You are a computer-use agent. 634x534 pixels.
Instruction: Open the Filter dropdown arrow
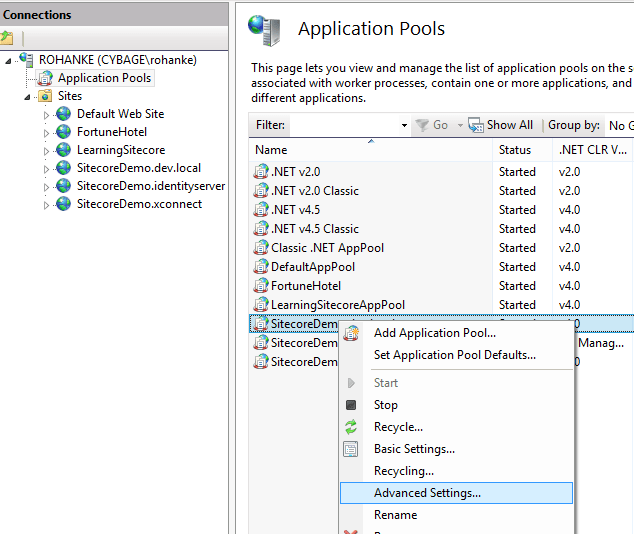[404, 125]
